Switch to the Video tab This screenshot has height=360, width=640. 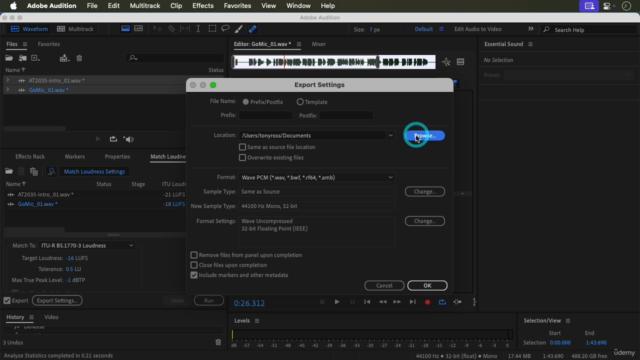(51, 317)
